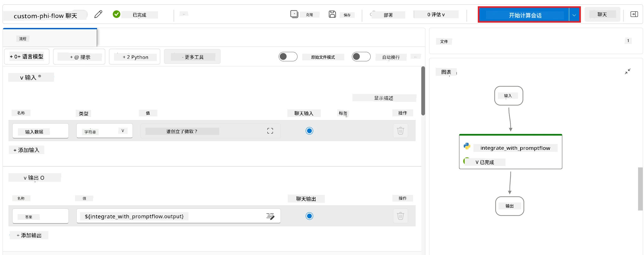Select 聊天输入 radio for 输入数据

(309, 131)
